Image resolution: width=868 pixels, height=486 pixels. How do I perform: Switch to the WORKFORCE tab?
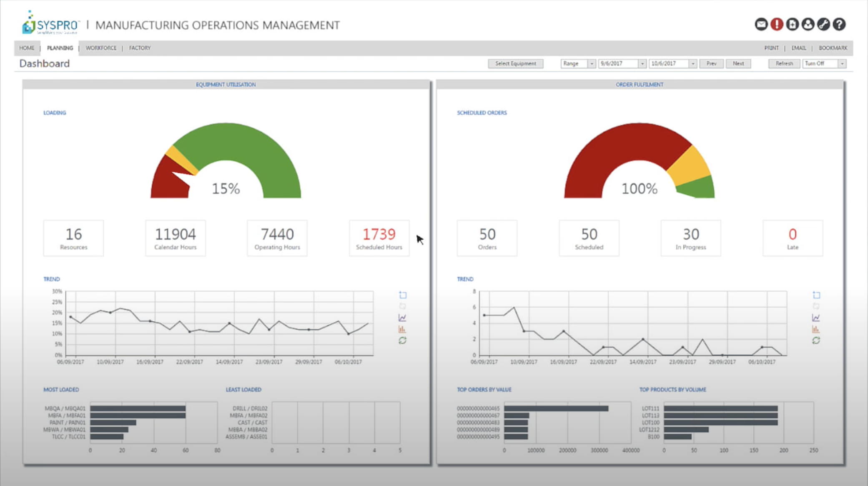point(101,48)
